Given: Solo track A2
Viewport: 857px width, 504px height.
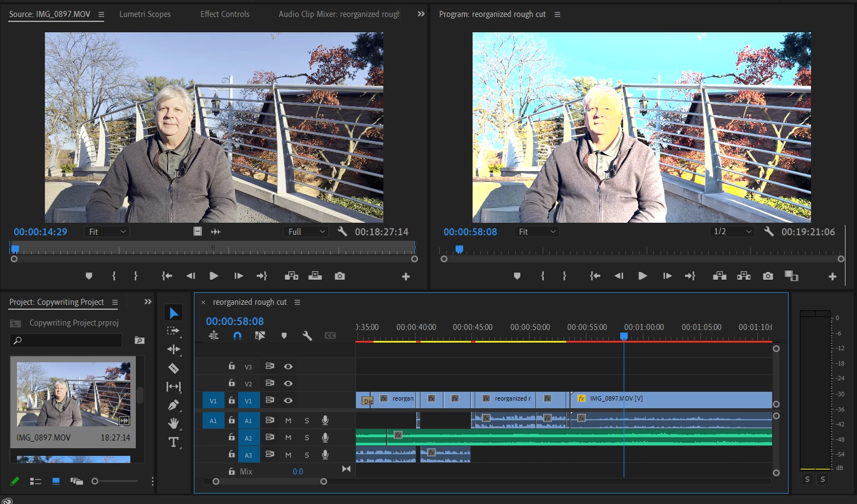Looking at the screenshot, I should 307,438.
